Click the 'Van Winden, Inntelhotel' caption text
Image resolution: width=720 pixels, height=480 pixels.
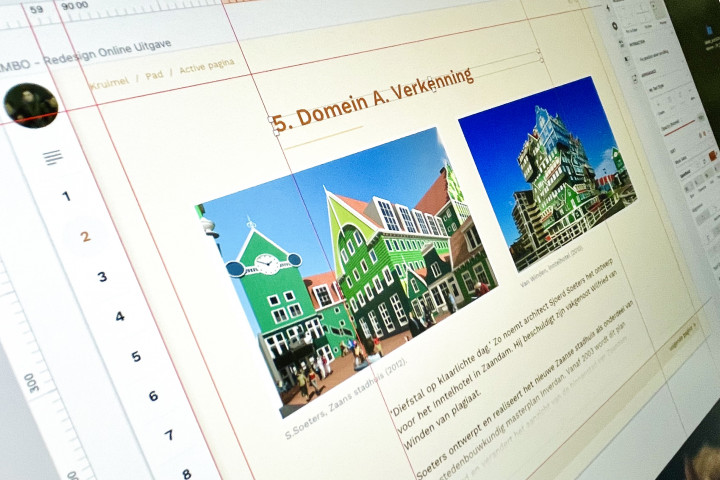[x=551, y=267]
